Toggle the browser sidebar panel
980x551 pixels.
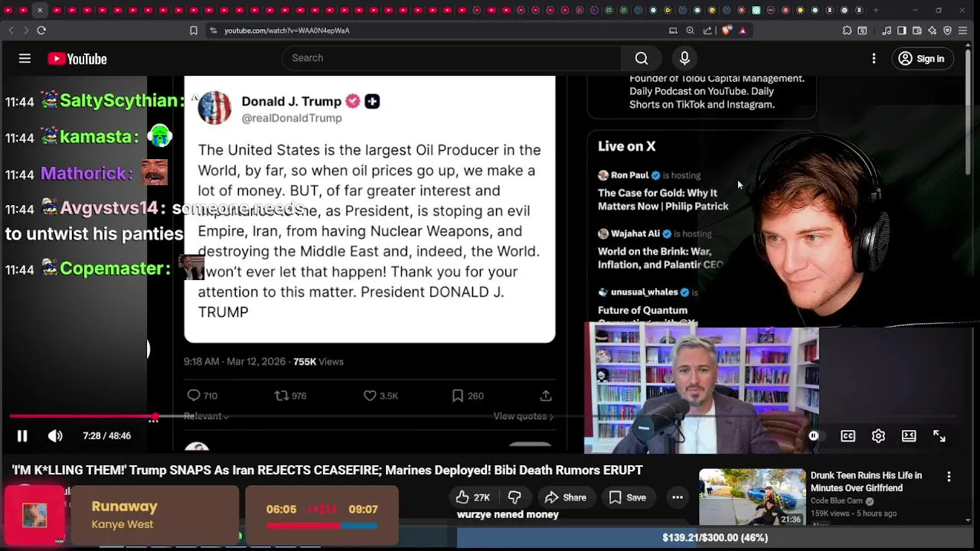point(902,31)
